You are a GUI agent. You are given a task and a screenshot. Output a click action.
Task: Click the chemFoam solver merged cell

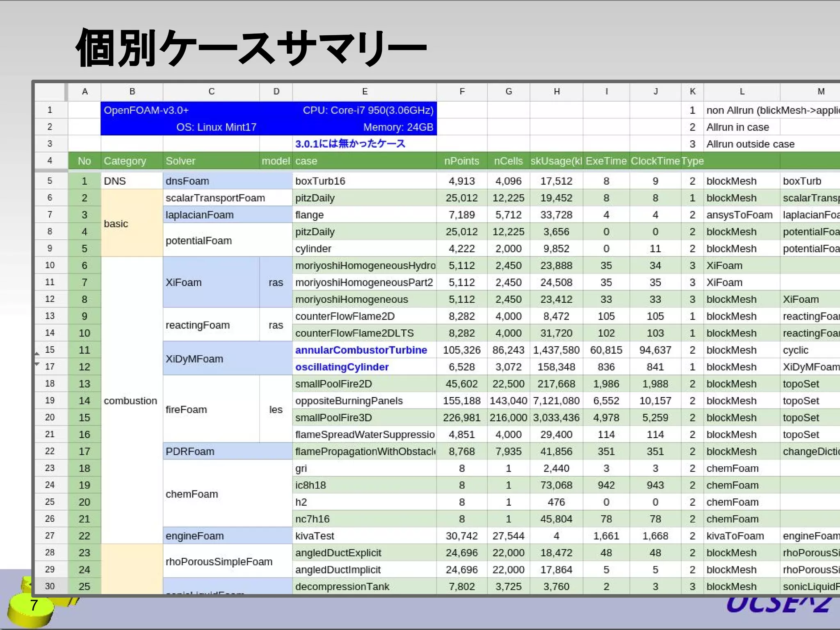pos(192,494)
